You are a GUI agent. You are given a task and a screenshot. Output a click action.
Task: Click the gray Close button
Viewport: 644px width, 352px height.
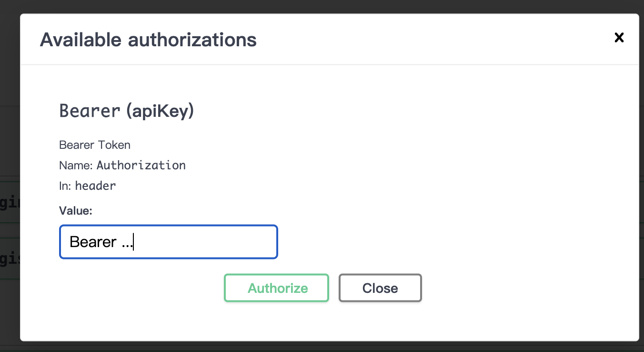tap(380, 288)
